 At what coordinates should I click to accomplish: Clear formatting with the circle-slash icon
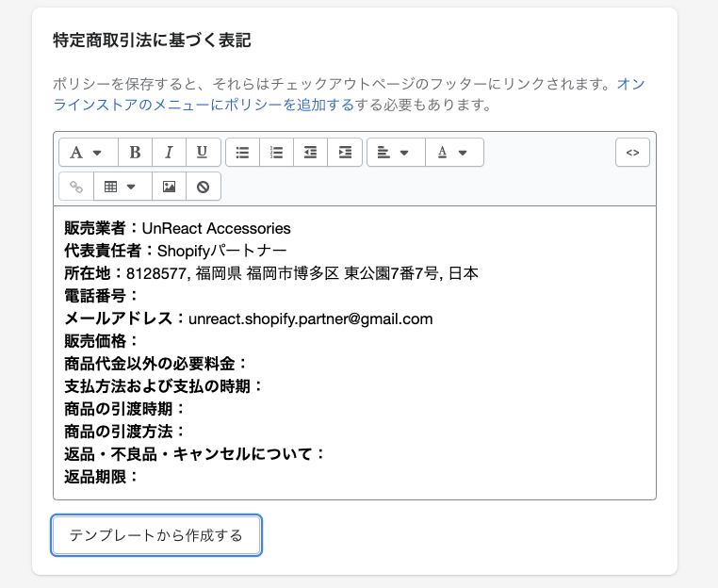pyautogui.click(x=203, y=187)
